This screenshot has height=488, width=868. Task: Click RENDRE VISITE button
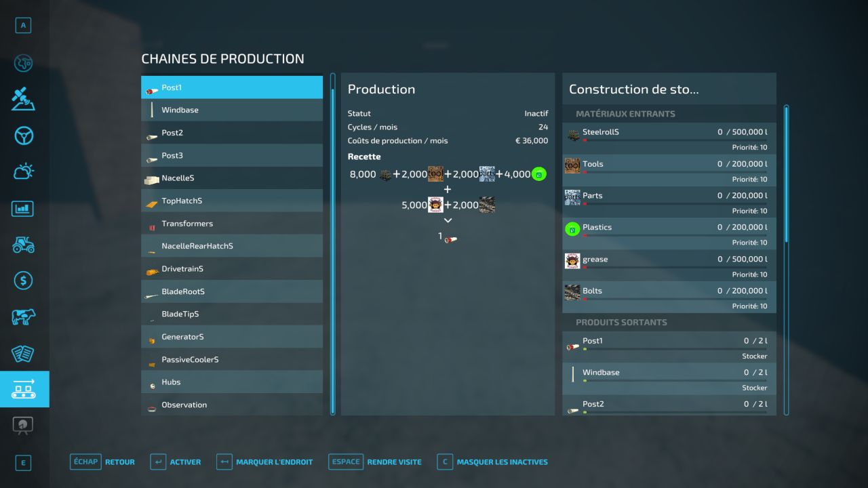click(375, 462)
